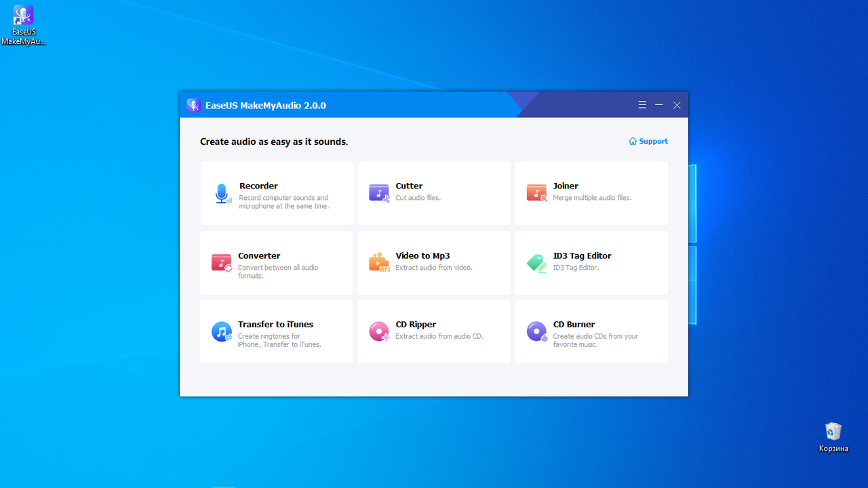
Task: Click 'Create audio CDs from your favorite music.'
Action: pyautogui.click(x=595, y=340)
